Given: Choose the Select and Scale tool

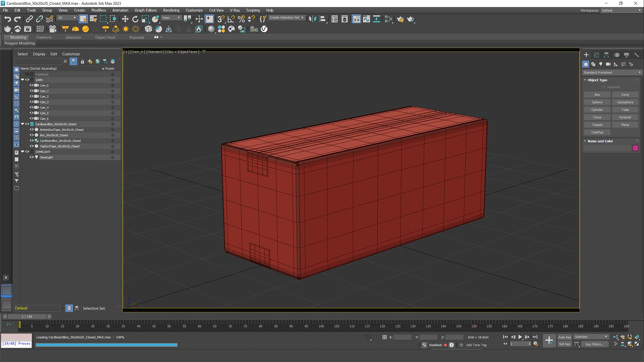Looking at the screenshot, I should (145, 19).
